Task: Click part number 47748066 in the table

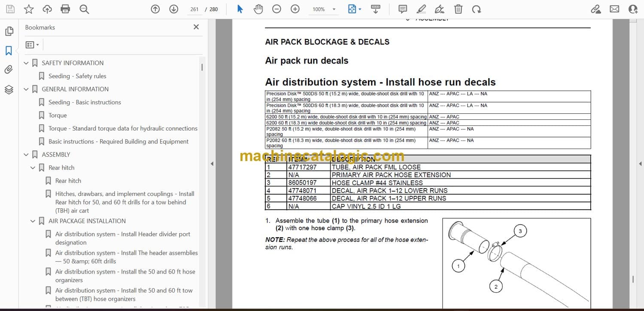Action: 303,198
